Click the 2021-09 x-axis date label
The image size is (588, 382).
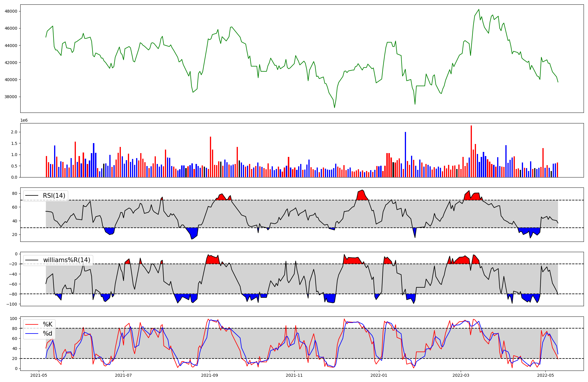pyautogui.click(x=210, y=375)
